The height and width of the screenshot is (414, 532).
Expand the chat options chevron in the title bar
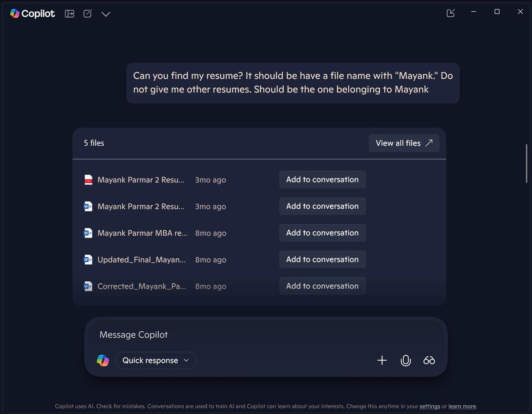pos(105,13)
